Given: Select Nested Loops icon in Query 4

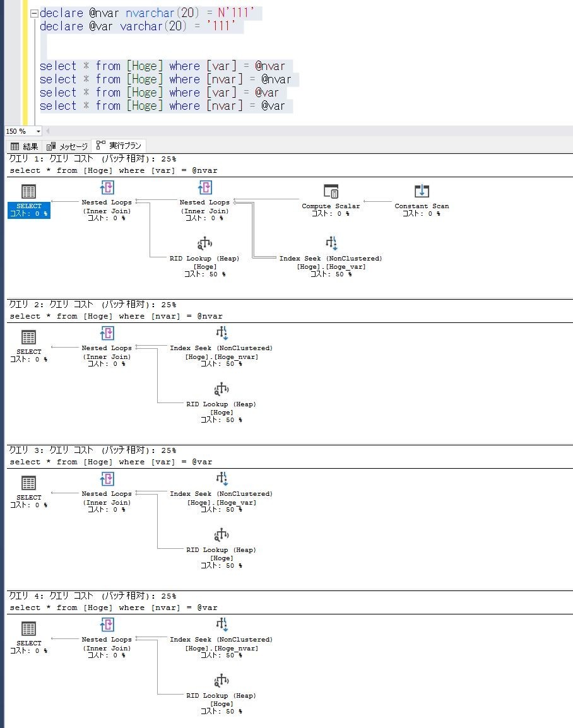Looking at the screenshot, I should pyautogui.click(x=107, y=625).
